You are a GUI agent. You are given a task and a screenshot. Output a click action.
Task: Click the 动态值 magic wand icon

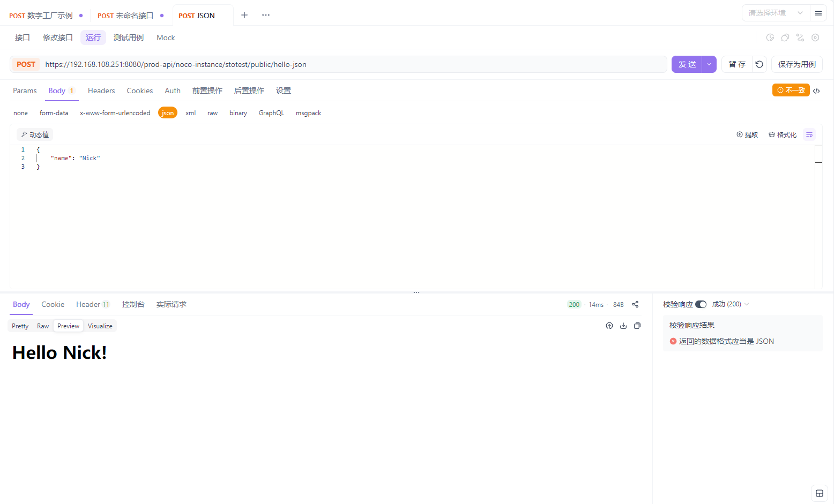point(25,134)
